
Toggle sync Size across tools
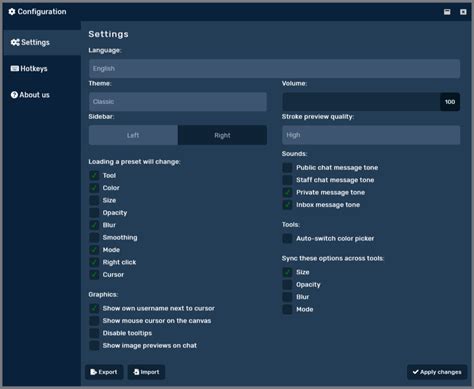287,272
